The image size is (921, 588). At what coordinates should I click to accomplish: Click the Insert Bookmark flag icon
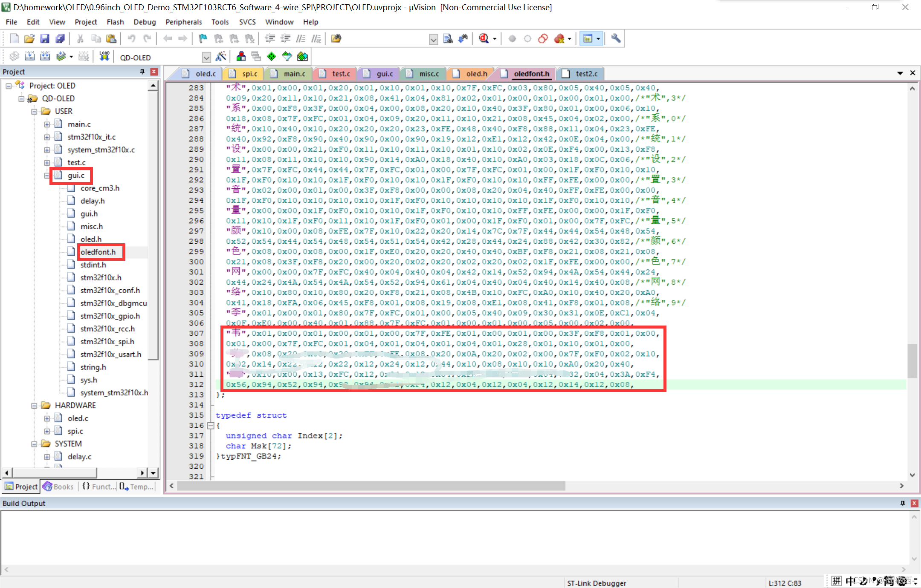click(203, 39)
